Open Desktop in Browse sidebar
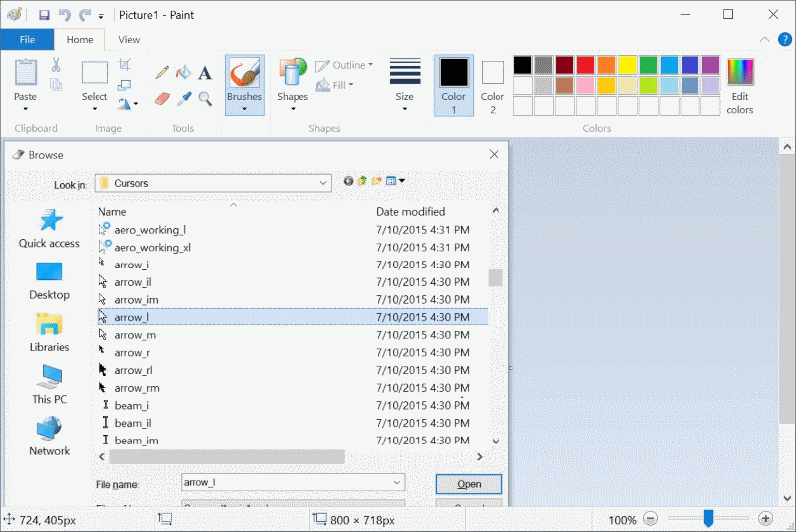 [49, 281]
